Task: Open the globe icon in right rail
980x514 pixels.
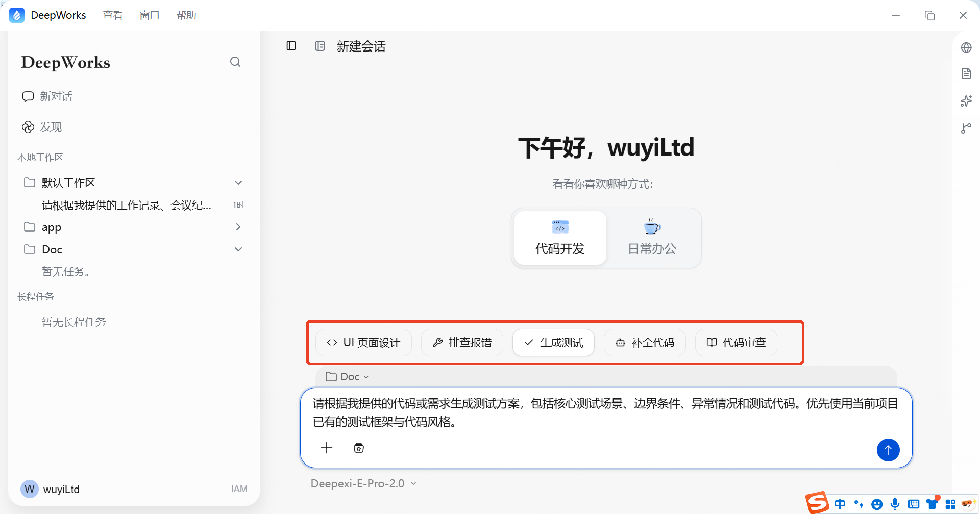Action: tap(966, 47)
